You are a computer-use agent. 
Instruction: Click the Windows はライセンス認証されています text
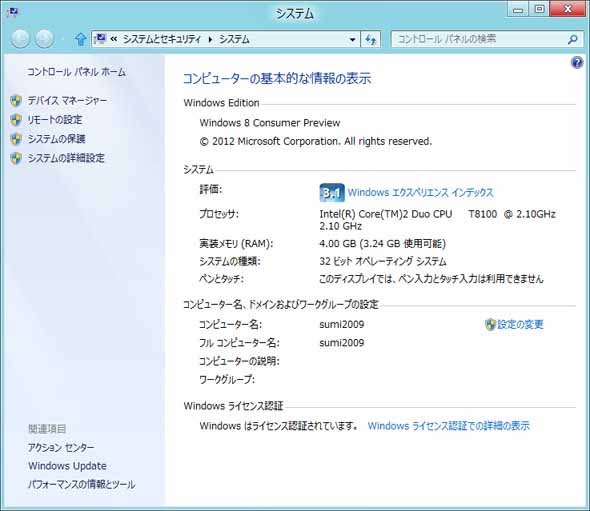point(278,426)
